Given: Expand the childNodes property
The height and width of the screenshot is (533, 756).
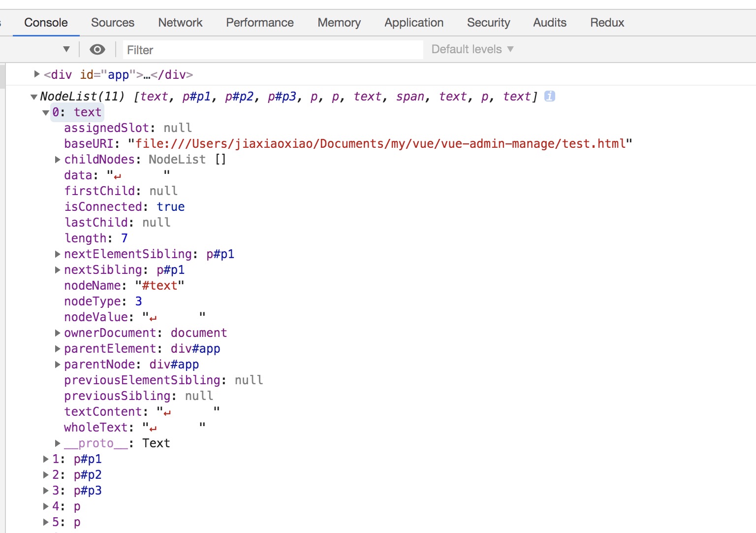Looking at the screenshot, I should (58, 160).
